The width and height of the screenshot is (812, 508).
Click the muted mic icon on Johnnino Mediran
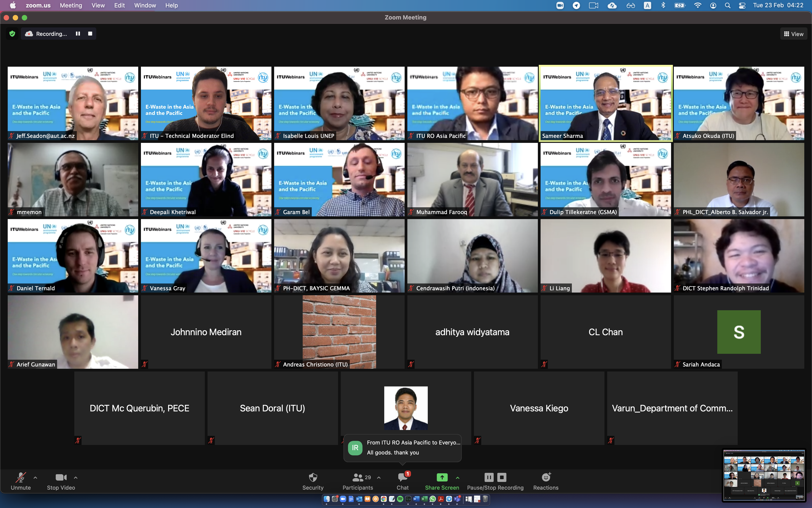tap(145, 364)
